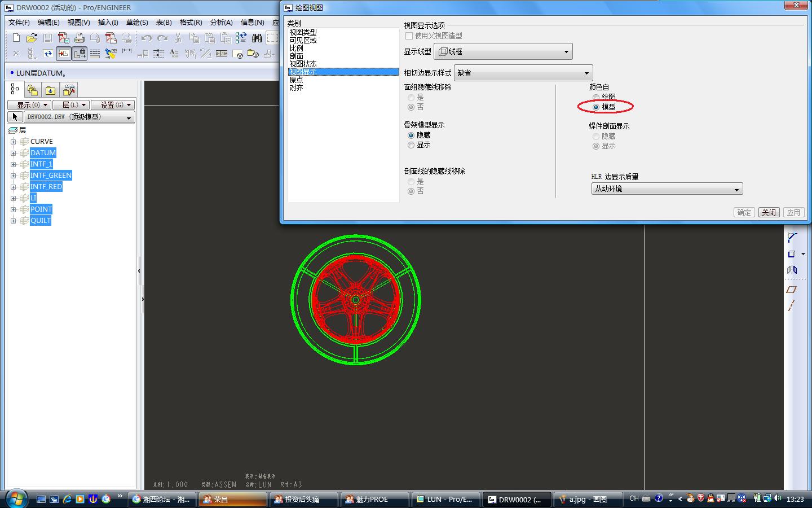Open the 显示线型 dropdown
The height and width of the screenshot is (508, 812).
504,51
